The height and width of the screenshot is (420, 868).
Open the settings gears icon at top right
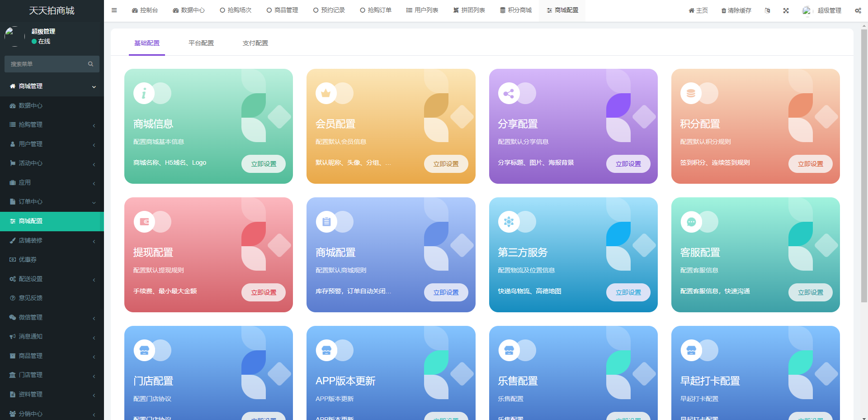858,10
